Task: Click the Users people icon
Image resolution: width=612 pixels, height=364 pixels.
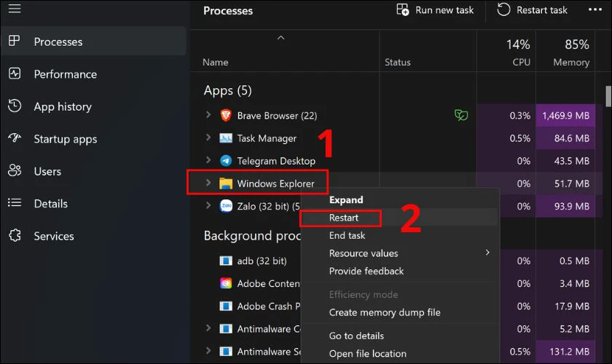Action: [15, 170]
